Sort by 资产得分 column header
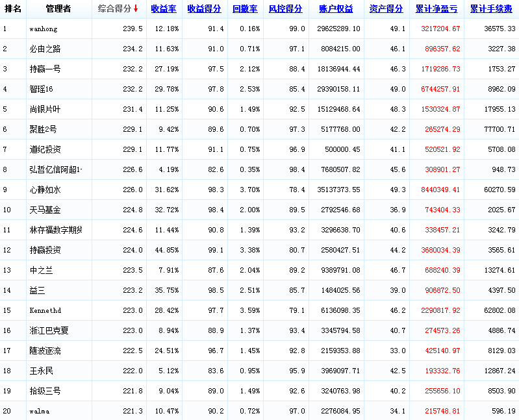Viewport: 519px width, 420px height. pos(386,9)
